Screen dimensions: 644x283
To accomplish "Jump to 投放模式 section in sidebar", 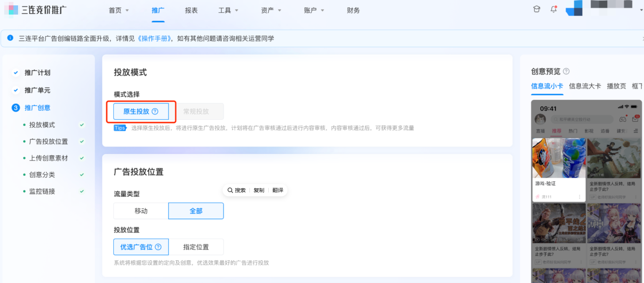I will (42, 125).
